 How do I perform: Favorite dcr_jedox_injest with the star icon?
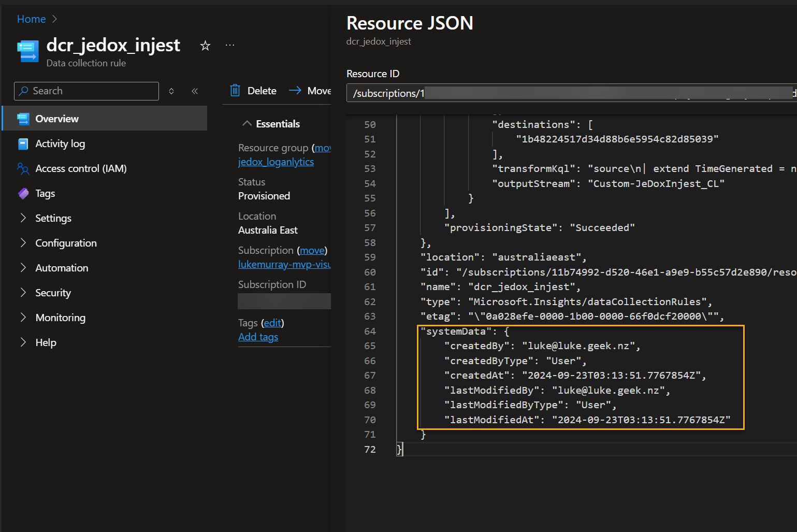coord(205,46)
